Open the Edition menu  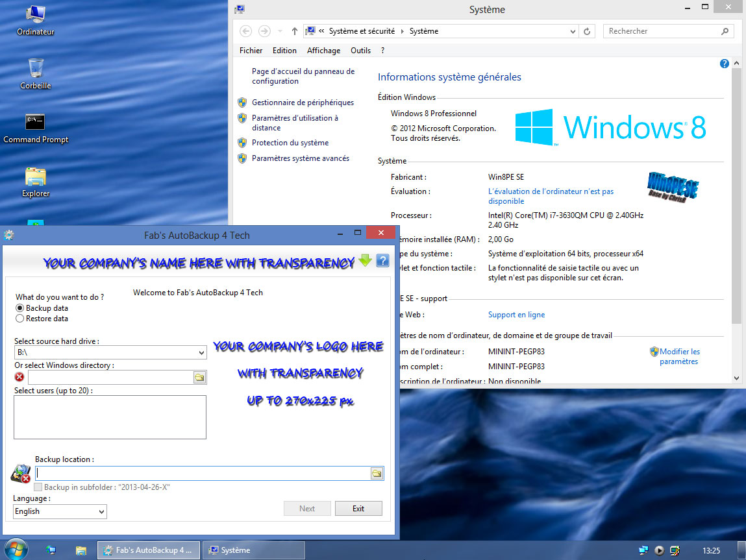tap(284, 51)
